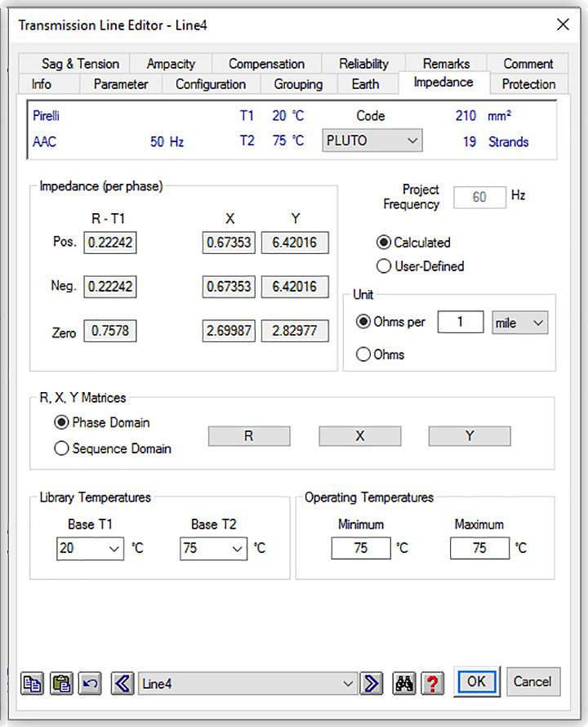Click the Neg. Y value field
Image resolution: width=588 pixels, height=727 pixels.
pos(295,287)
